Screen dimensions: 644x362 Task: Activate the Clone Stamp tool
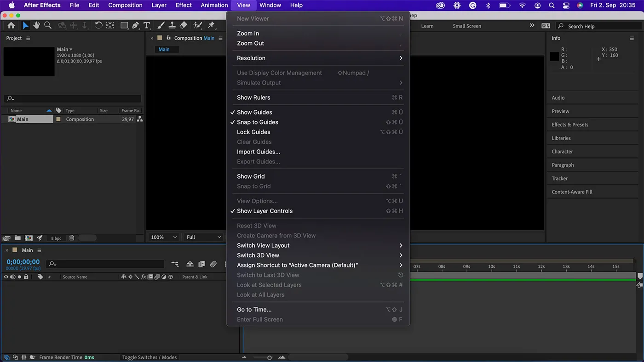coord(172,25)
